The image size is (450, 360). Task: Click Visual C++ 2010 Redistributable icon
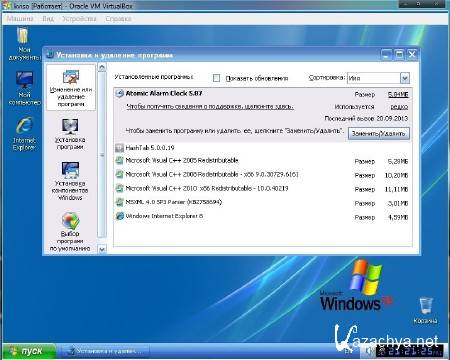click(119, 188)
